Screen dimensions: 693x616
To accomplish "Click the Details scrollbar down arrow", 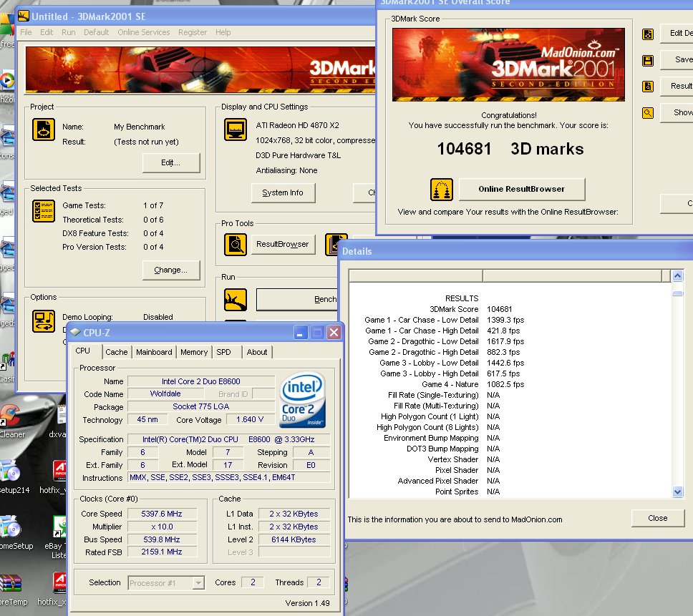I will (678, 492).
